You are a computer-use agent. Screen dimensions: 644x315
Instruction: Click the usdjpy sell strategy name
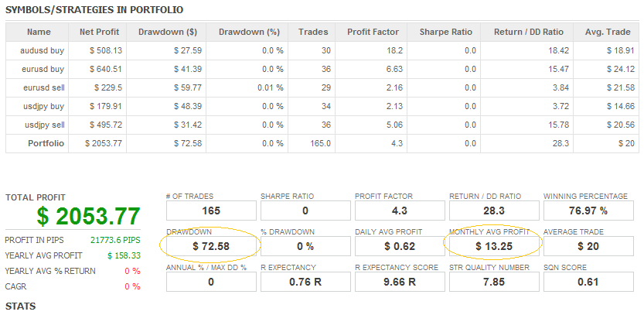[x=38, y=125]
